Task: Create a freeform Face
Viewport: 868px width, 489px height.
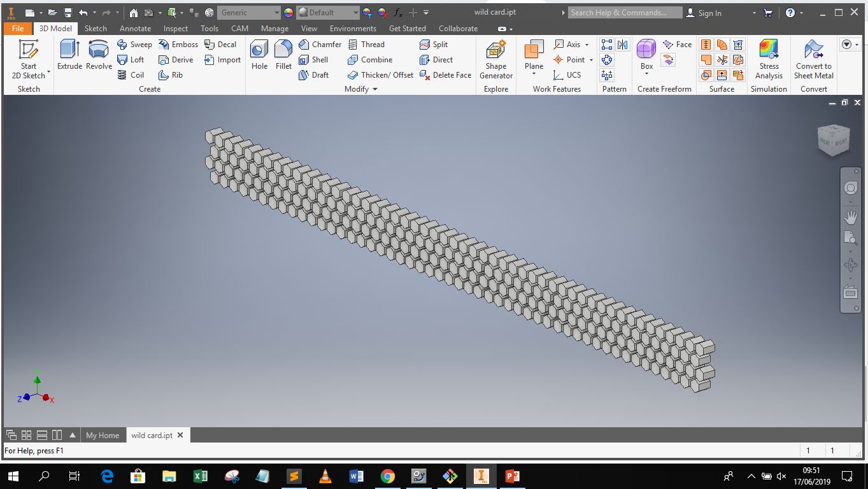Action: point(677,45)
